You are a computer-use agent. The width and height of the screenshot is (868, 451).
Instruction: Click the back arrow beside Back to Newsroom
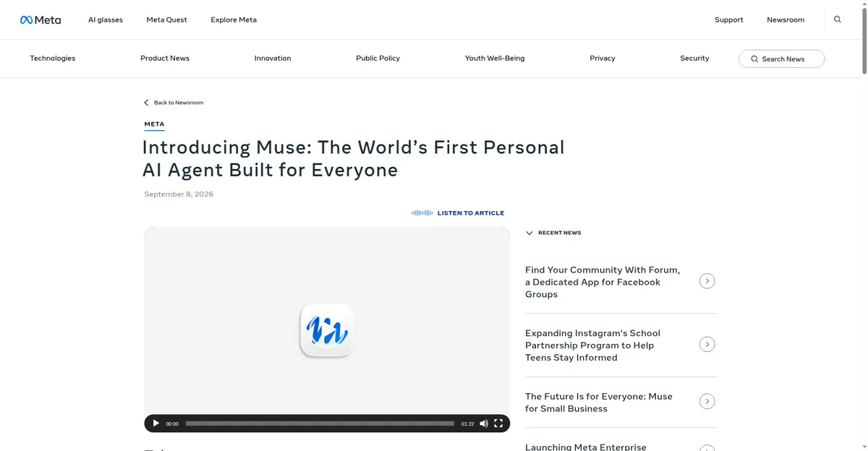[x=146, y=103]
